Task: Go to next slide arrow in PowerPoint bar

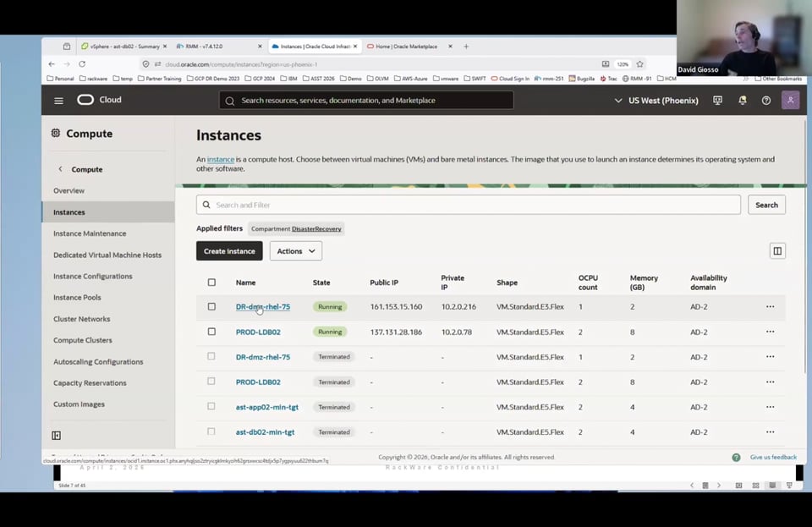Action: coord(719,485)
